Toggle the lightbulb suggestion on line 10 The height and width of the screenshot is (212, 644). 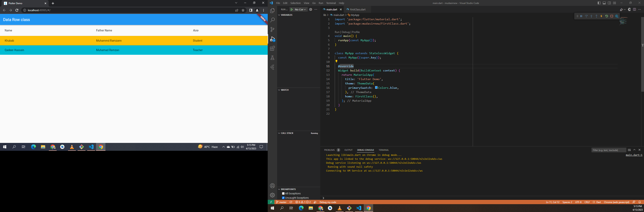pyautogui.click(x=337, y=62)
